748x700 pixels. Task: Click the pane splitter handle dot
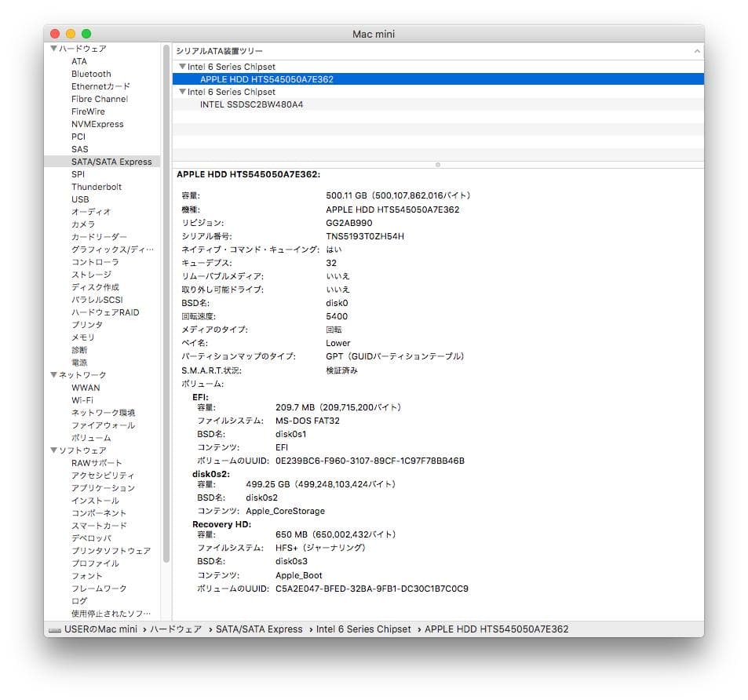coord(438,165)
